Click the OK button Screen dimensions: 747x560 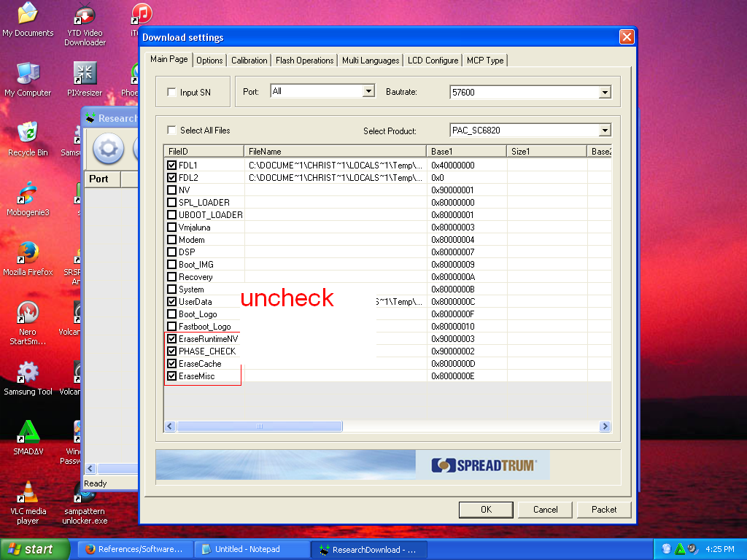[x=486, y=510]
